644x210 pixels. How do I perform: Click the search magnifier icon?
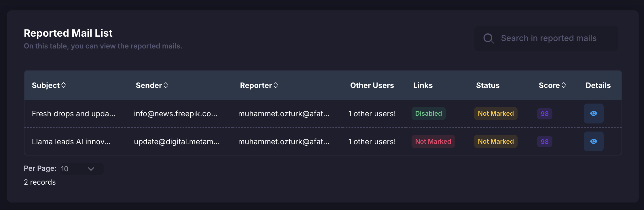(x=488, y=38)
